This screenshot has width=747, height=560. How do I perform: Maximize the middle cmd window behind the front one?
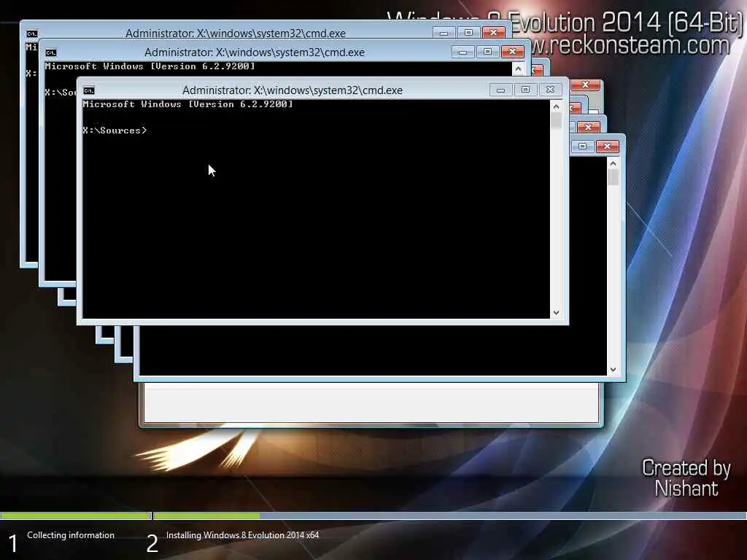(487, 52)
